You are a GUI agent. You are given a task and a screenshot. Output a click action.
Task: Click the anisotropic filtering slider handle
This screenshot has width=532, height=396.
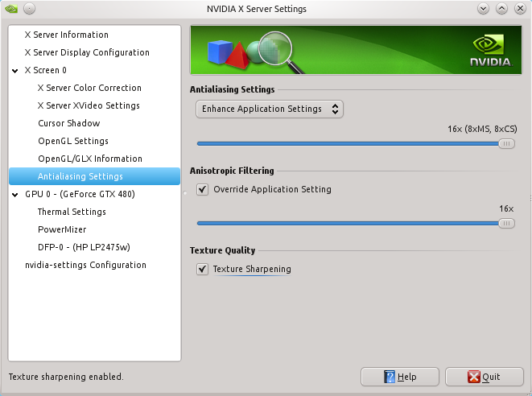pos(506,223)
